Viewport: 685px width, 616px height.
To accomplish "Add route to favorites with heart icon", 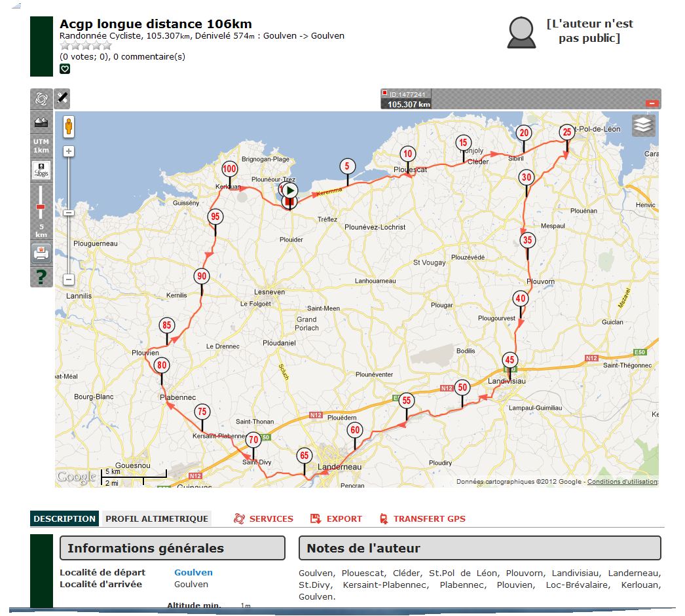I will [x=65, y=69].
